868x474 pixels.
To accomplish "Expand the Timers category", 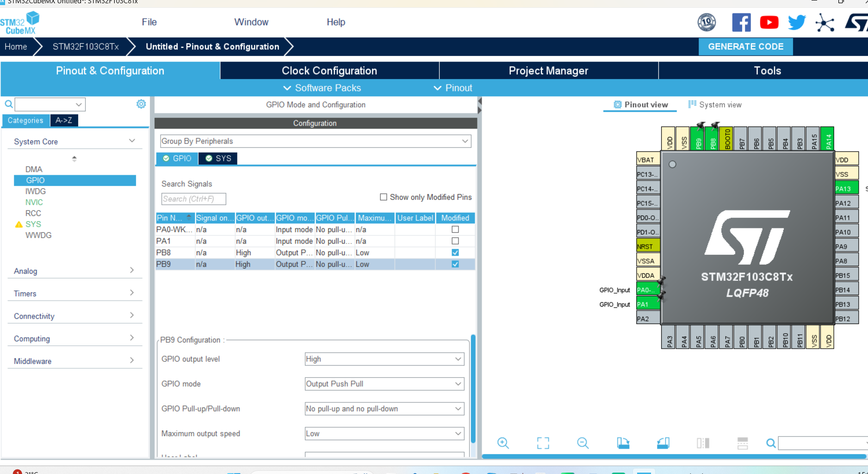I will (x=74, y=293).
